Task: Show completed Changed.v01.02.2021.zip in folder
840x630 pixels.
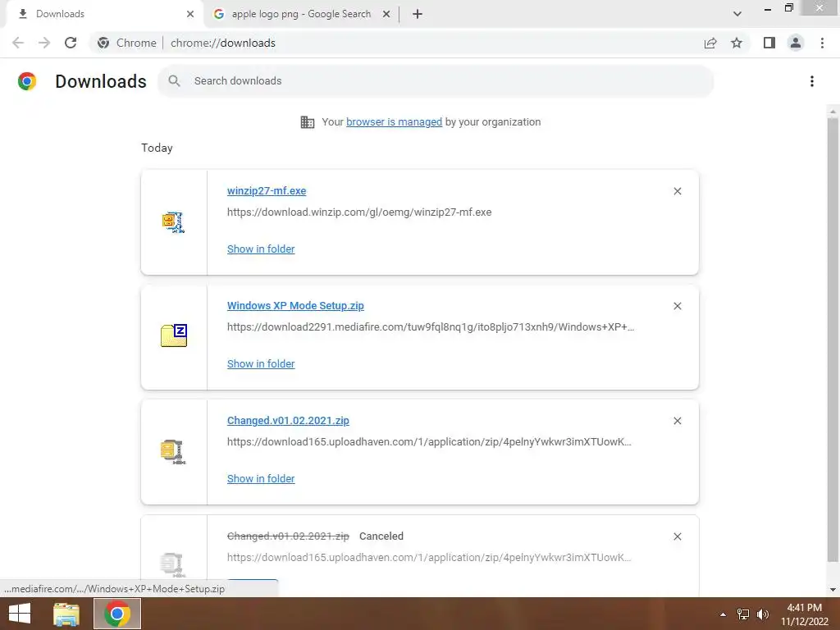Action: pos(261,479)
